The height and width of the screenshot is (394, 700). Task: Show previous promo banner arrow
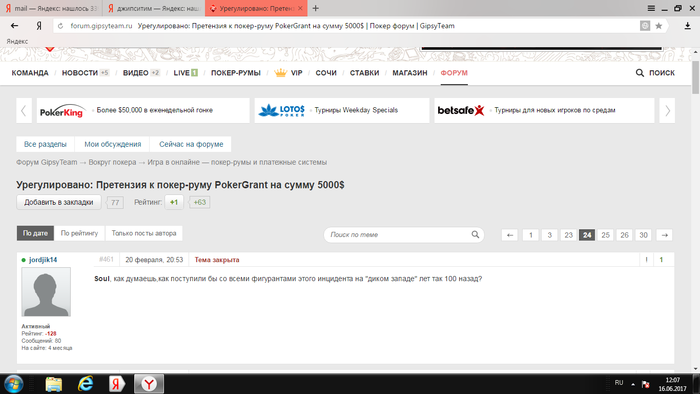point(24,110)
